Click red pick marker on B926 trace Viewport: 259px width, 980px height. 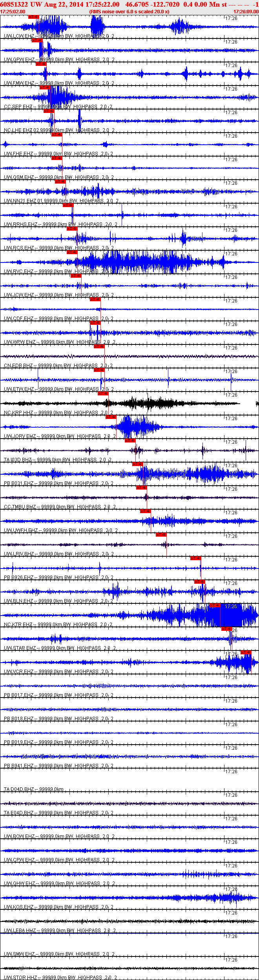coord(195,558)
